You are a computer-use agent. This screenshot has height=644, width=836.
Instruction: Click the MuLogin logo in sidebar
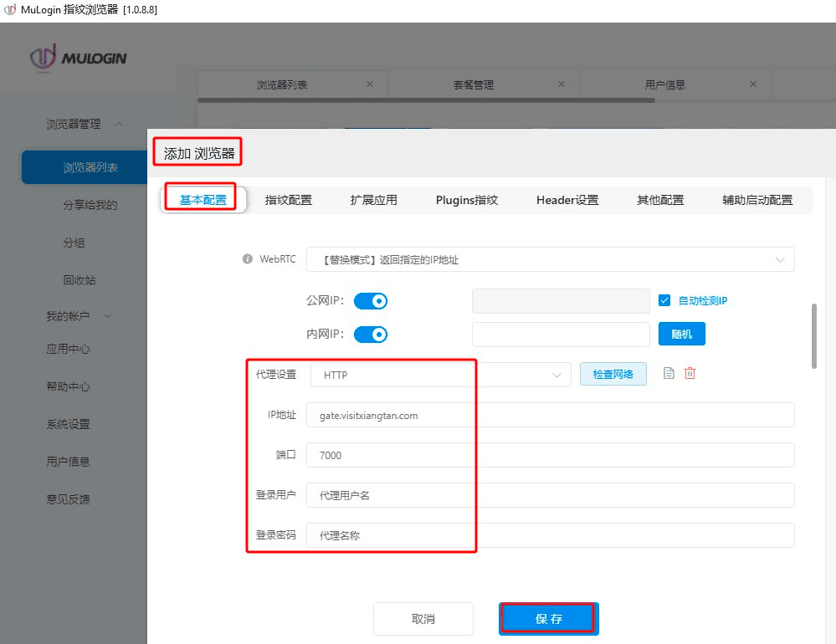pyautogui.click(x=78, y=58)
